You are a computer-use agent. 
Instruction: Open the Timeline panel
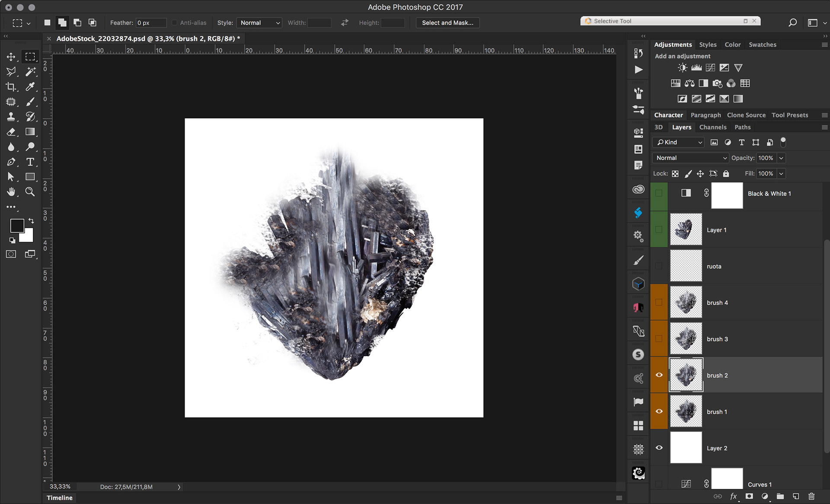(60, 498)
